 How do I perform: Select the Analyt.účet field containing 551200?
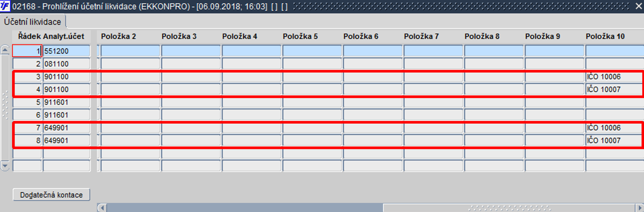coord(66,51)
